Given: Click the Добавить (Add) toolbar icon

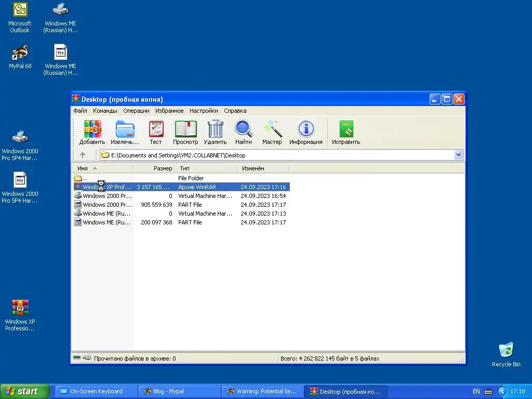Looking at the screenshot, I should (92, 132).
